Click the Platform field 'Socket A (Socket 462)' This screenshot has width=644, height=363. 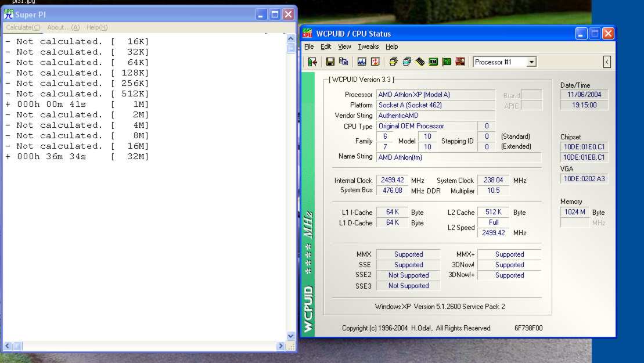click(436, 105)
